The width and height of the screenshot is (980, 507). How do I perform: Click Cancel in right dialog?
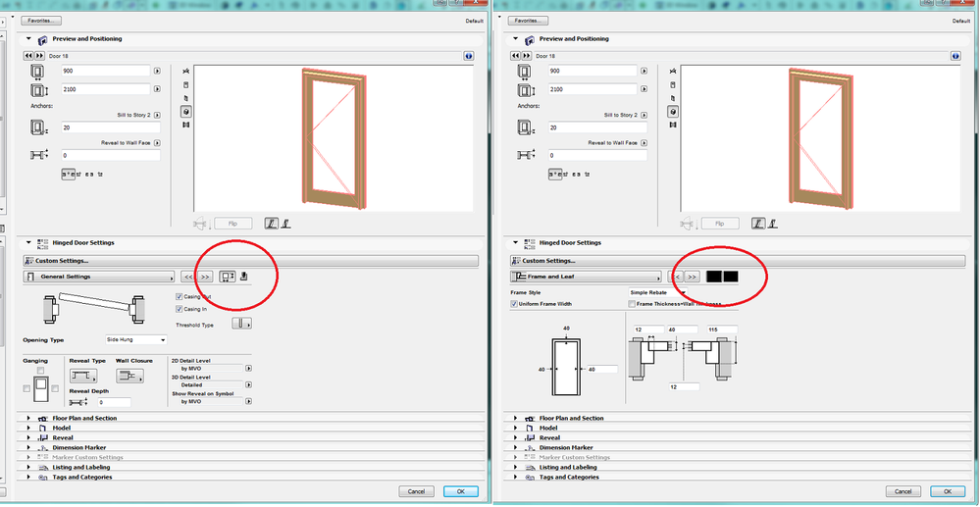point(903,491)
